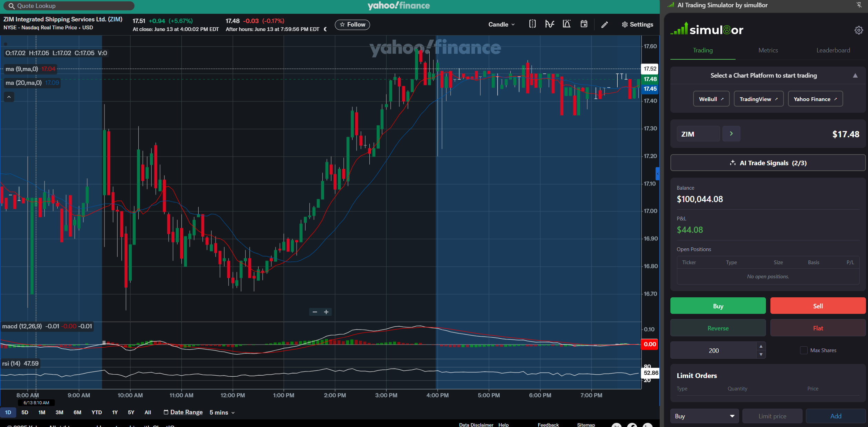Zoom out chart with minus button

coord(315,312)
